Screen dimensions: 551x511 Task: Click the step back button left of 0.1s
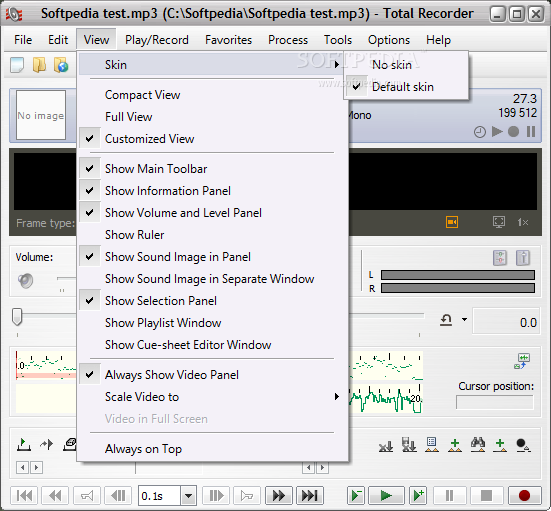click(x=118, y=496)
